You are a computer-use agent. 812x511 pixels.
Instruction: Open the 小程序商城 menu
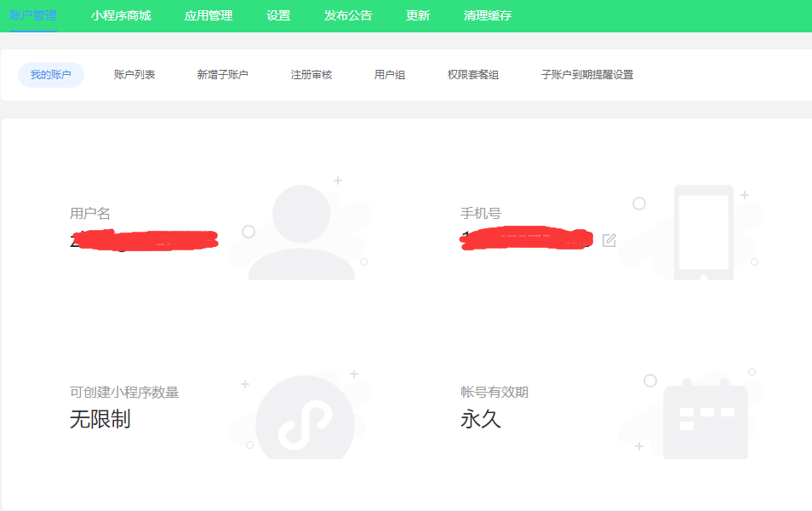pos(120,14)
